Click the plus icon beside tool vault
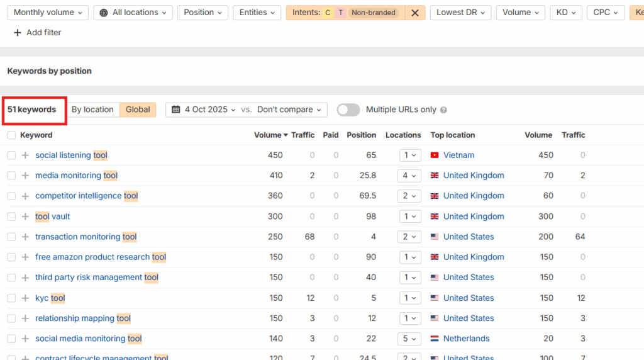The width and height of the screenshot is (644, 360). (25, 217)
